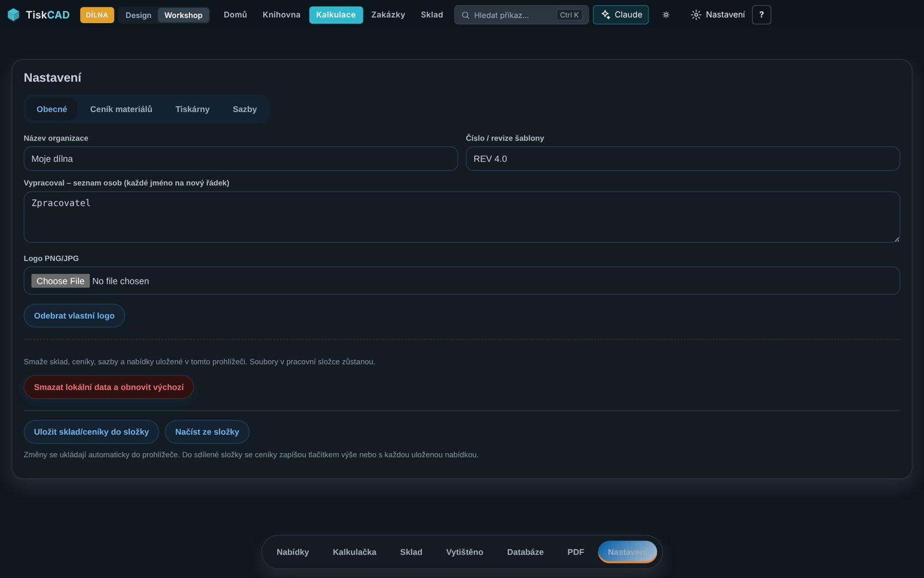Click the textarea resize handle corner
924x578 pixels.
coord(896,239)
